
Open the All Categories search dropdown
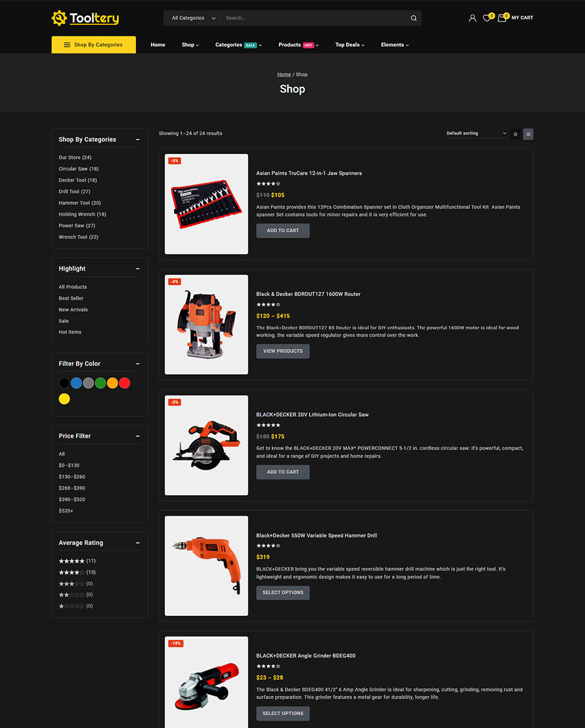click(x=193, y=18)
